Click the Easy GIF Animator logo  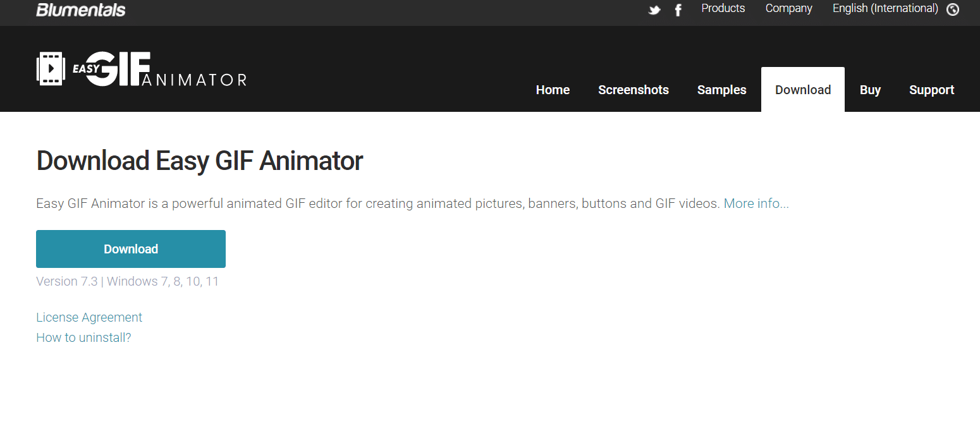[142, 69]
